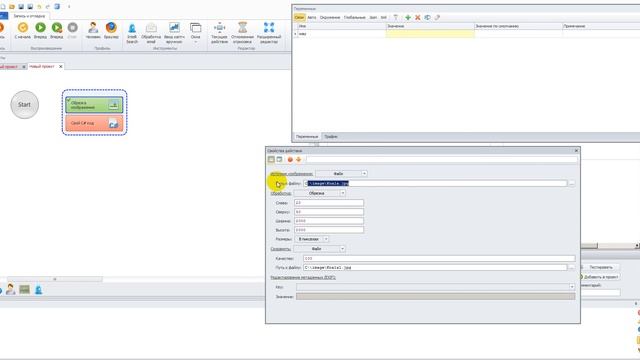This screenshot has height=360, width=640.
Task: Open the 'Трафик' bottom tab
Action: (x=331, y=137)
